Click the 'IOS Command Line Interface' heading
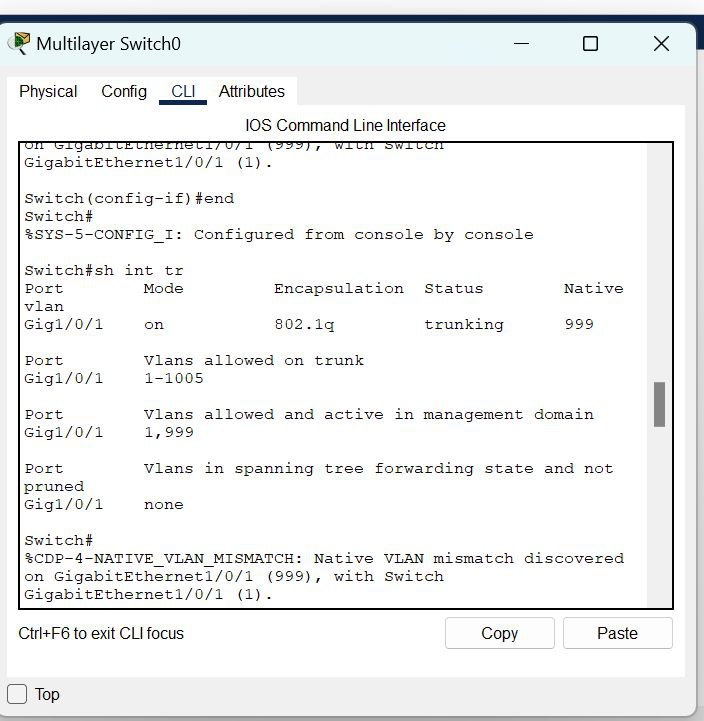 pos(345,125)
